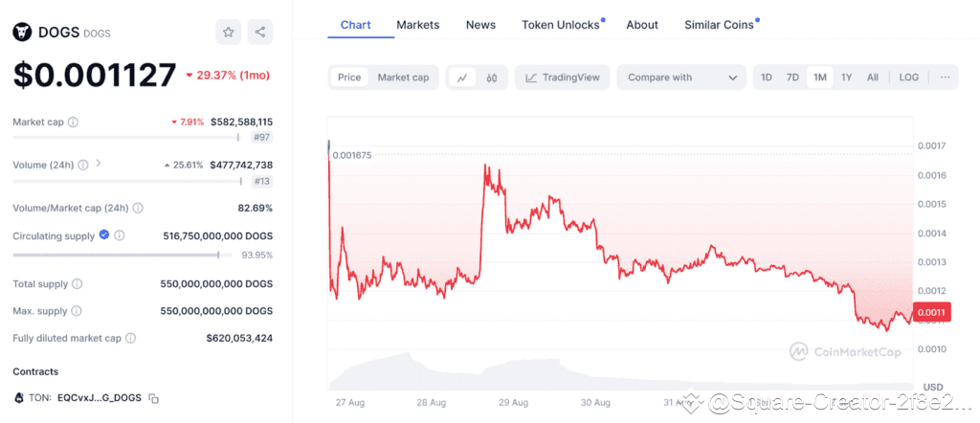Open the TradingView chart button
Viewport: 980px width, 423px height.
pyautogui.click(x=563, y=78)
